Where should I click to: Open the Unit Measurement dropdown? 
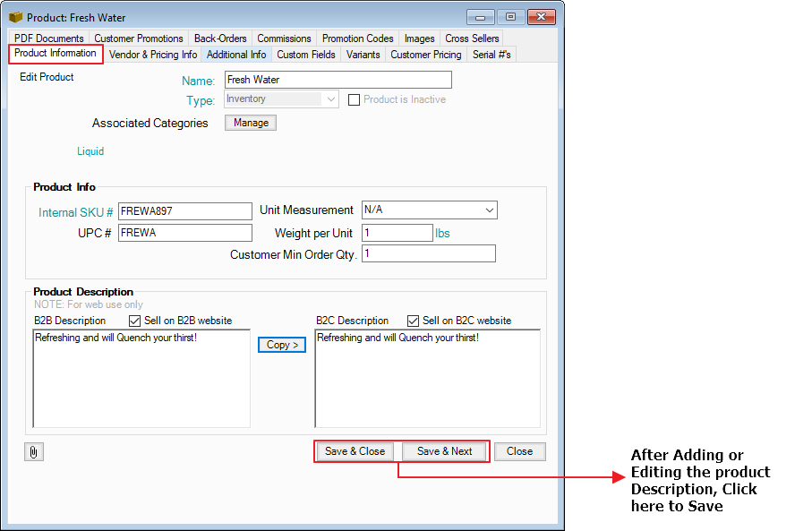489,210
